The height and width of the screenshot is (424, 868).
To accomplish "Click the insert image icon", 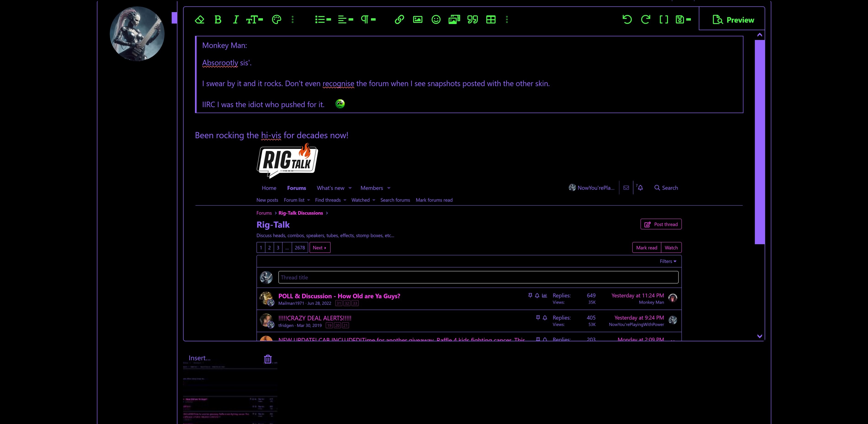I will [x=417, y=20].
